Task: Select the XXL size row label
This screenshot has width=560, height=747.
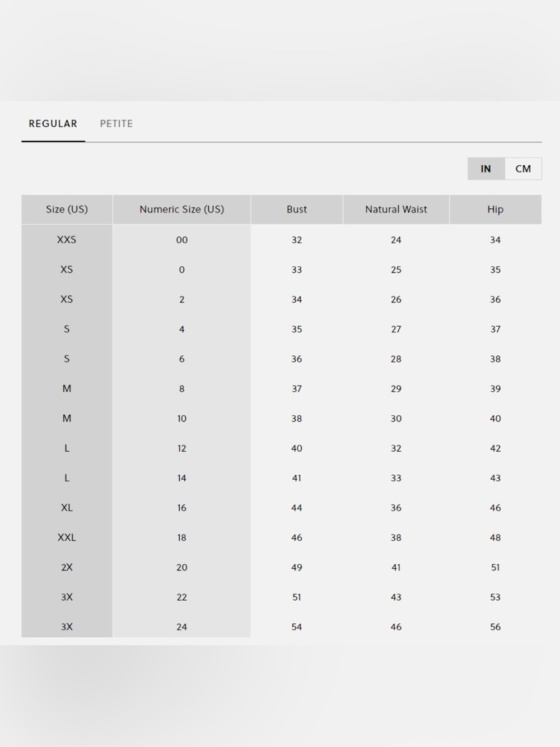Action: point(67,537)
